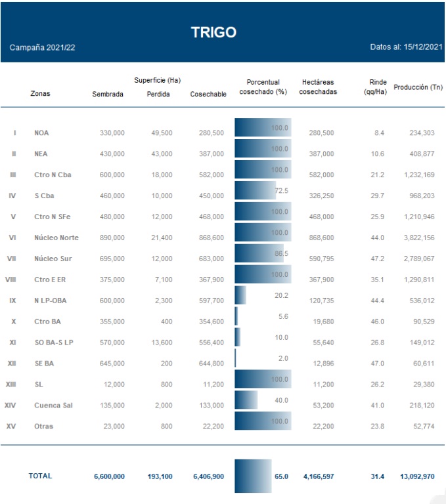
Task: Click the Campaña 2021/22 label
Action: [x=42, y=49]
